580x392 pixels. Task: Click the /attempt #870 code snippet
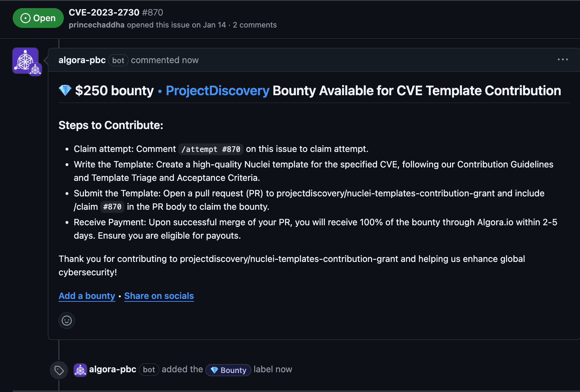(x=211, y=149)
